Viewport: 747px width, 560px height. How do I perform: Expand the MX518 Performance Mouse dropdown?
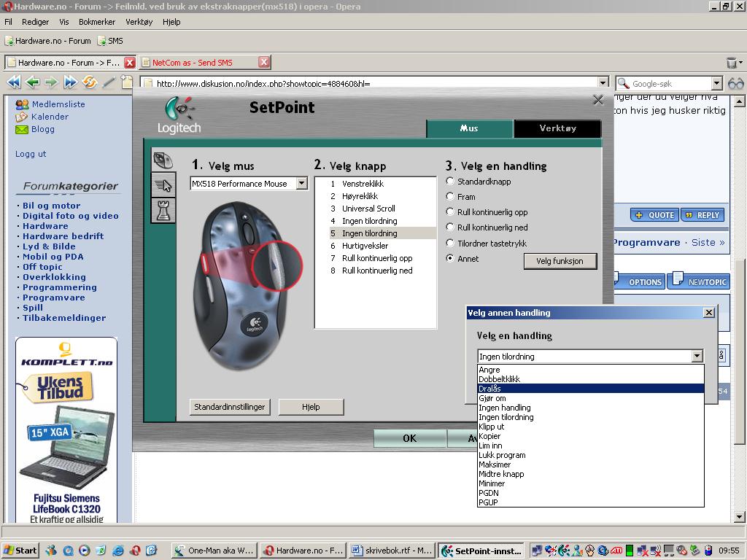[x=302, y=183]
